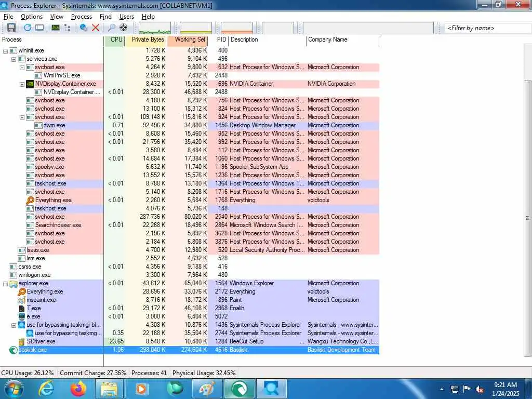Viewport: 532px width, 399px height.
Task: Click the muted volume tray icon
Action: point(480,389)
